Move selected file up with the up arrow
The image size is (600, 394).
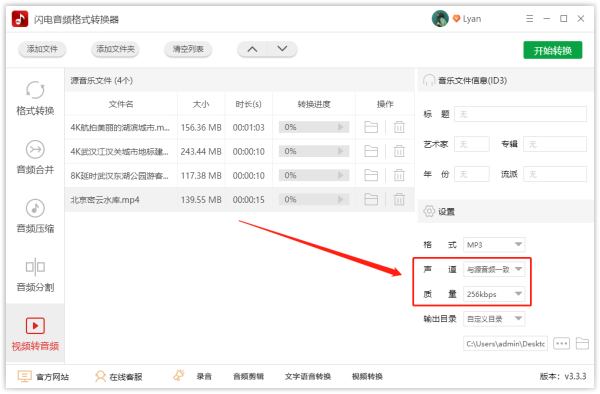click(252, 49)
